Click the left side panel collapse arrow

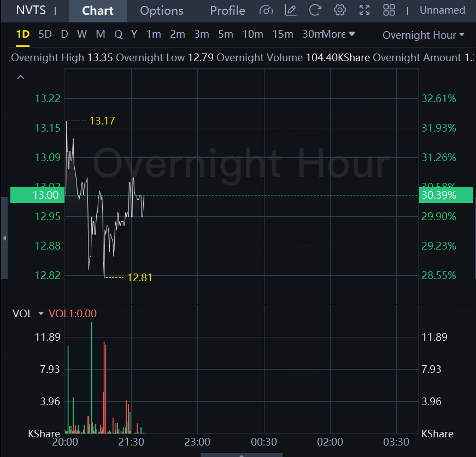tap(4, 238)
